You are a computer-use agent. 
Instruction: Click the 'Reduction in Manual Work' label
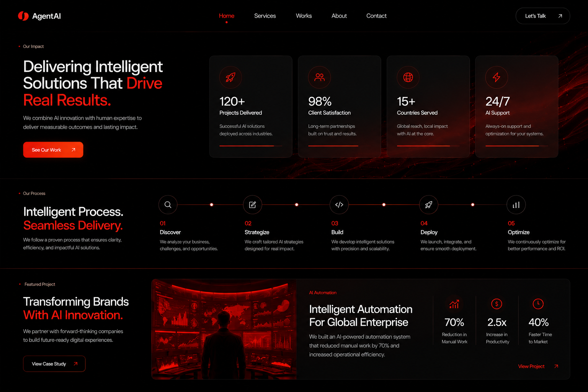tap(454, 338)
